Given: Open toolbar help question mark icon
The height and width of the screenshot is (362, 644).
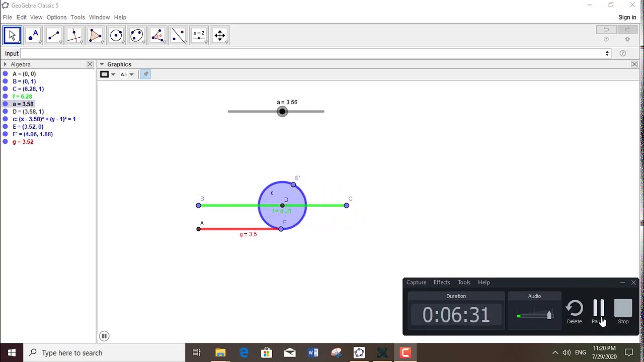Looking at the screenshot, I should pos(606,40).
